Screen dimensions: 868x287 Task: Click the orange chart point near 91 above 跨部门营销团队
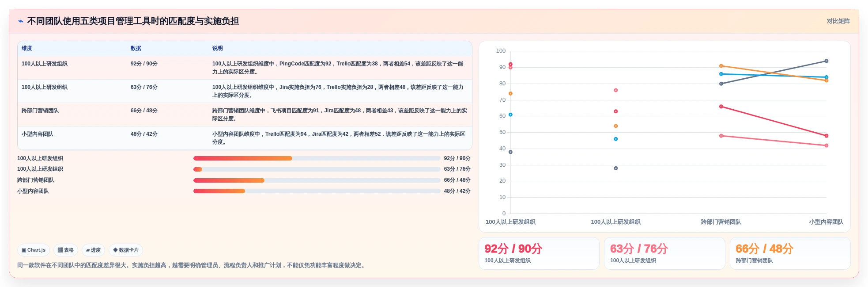721,66
